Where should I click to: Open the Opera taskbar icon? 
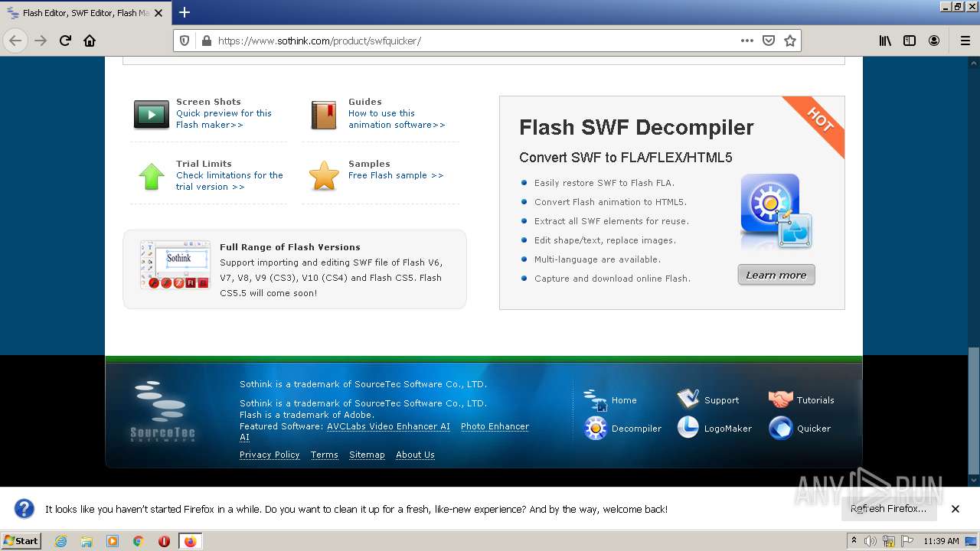point(164,541)
